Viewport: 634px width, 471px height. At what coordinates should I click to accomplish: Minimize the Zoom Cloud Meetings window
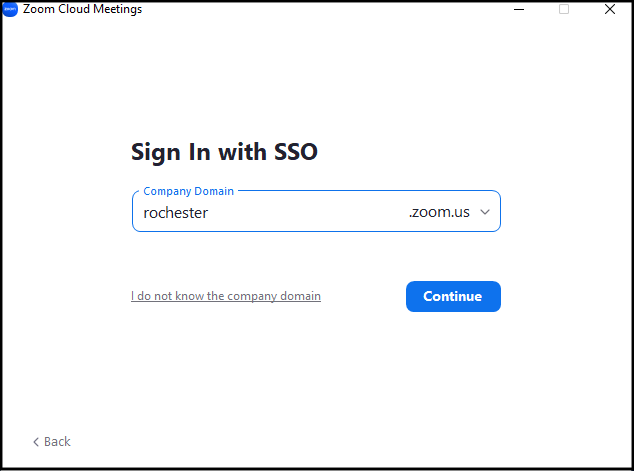pyautogui.click(x=519, y=9)
